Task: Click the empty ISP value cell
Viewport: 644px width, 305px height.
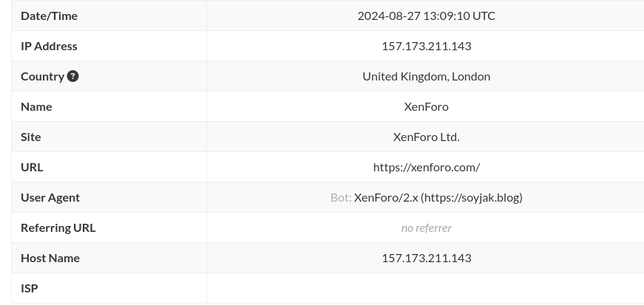Action: pos(425,288)
